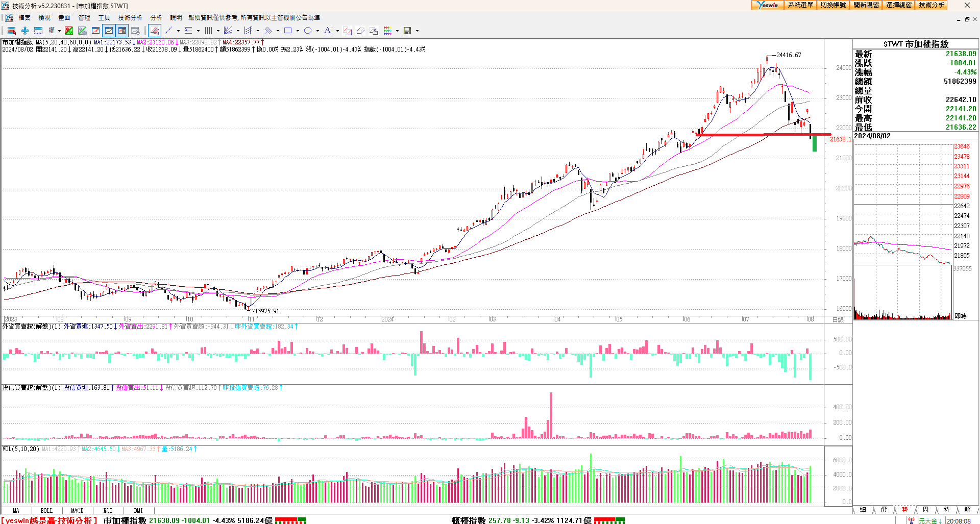Image resolution: width=980 pixels, height=524 pixels.
Task: Select the crosshair move tool
Action: (x=24, y=31)
